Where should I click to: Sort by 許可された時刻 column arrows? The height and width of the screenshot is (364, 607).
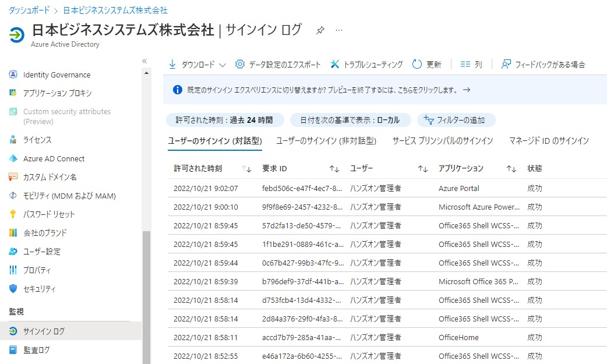pos(246,169)
